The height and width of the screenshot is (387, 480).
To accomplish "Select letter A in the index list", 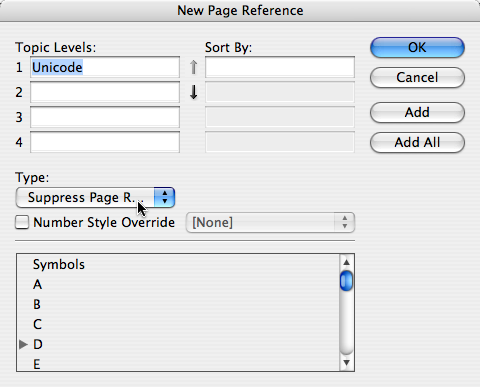I will tap(37, 284).
